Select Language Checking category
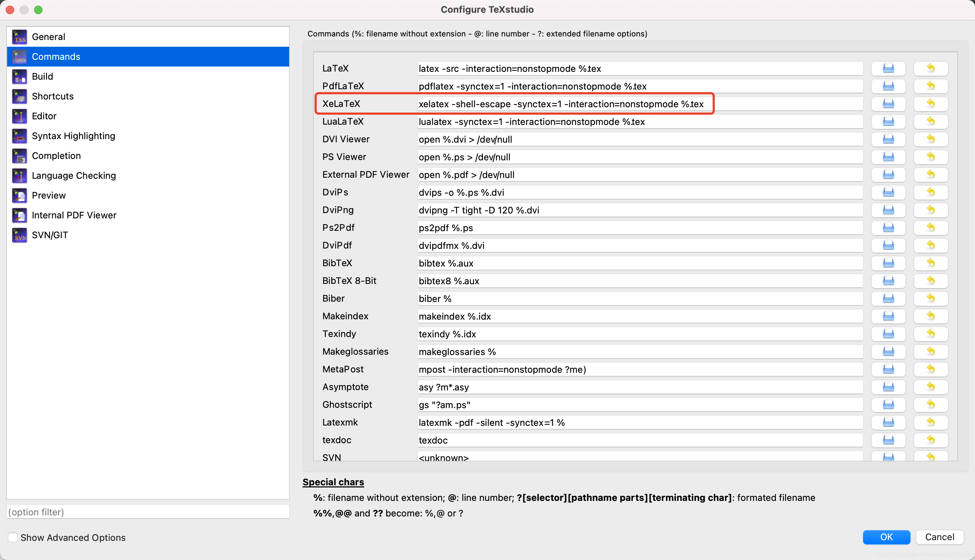This screenshot has width=975, height=560. pos(74,175)
